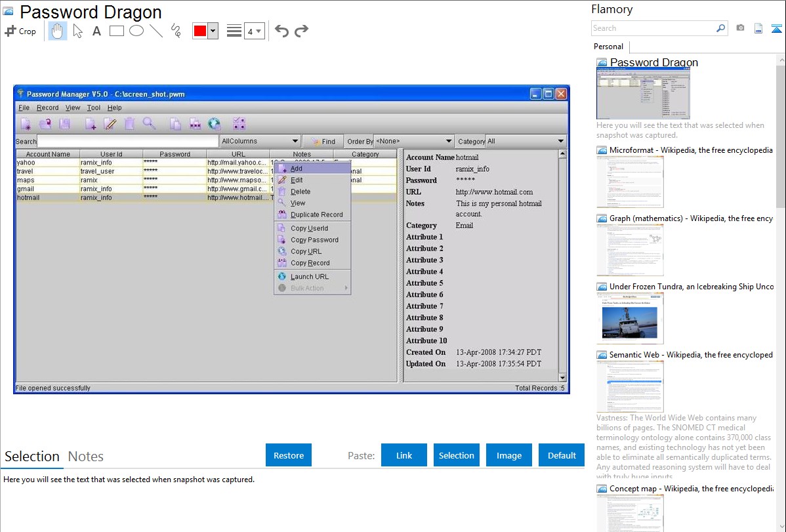This screenshot has height=532, width=786.
Task: Click the Flamory sidebar vertical scrollbar
Action: click(x=781, y=135)
